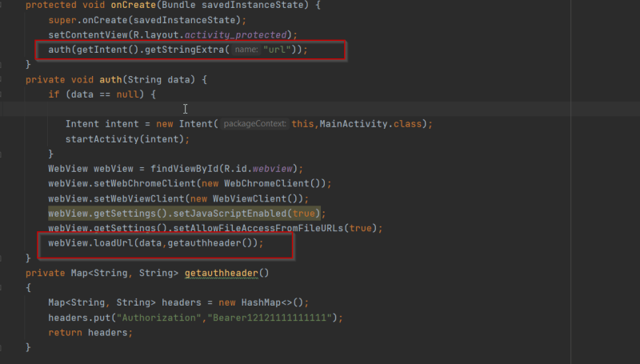
Task: Click the setWebChromeClient method call
Action: (x=145, y=183)
